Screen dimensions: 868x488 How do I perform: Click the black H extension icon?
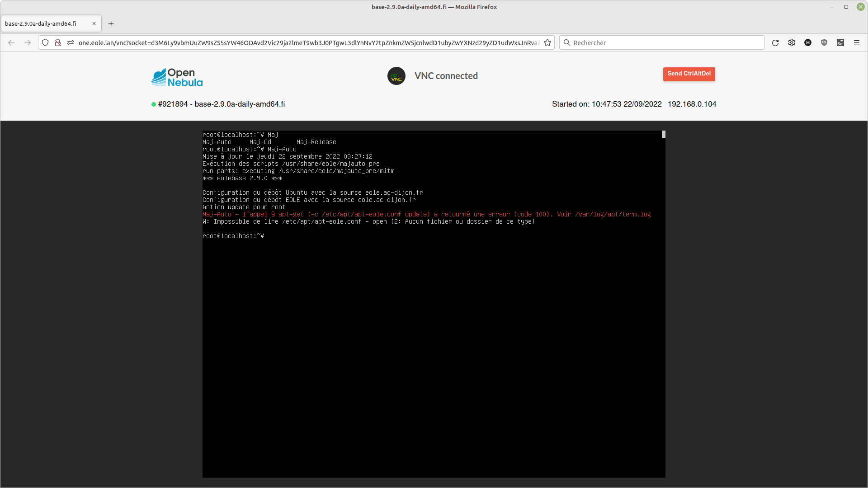click(x=807, y=43)
